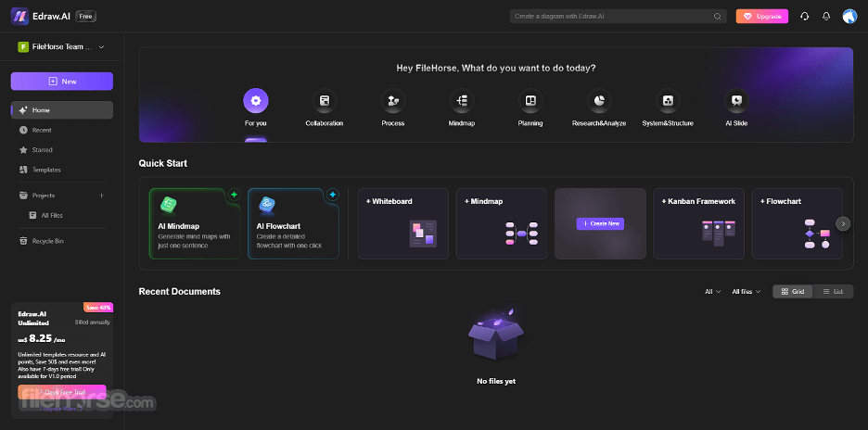Image resolution: width=868 pixels, height=430 pixels.
Task: Click the green AI Mindmap icon
Action: [x=168, y=206]
